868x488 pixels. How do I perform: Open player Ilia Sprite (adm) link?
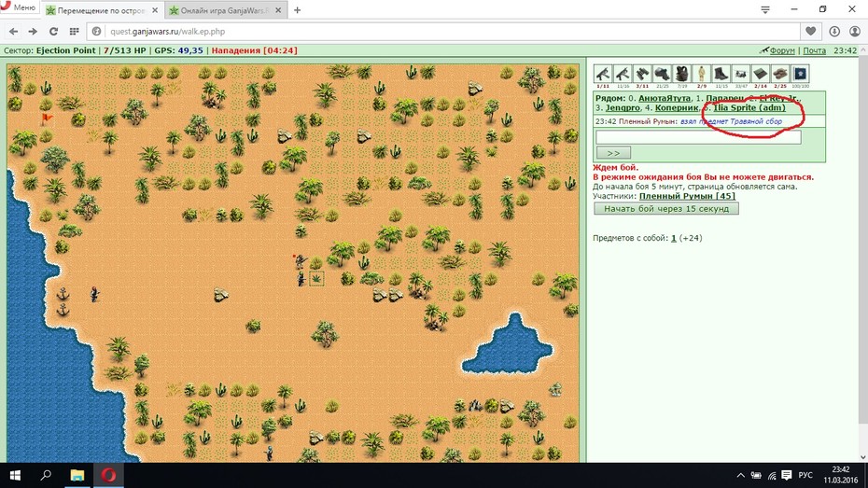749,107
